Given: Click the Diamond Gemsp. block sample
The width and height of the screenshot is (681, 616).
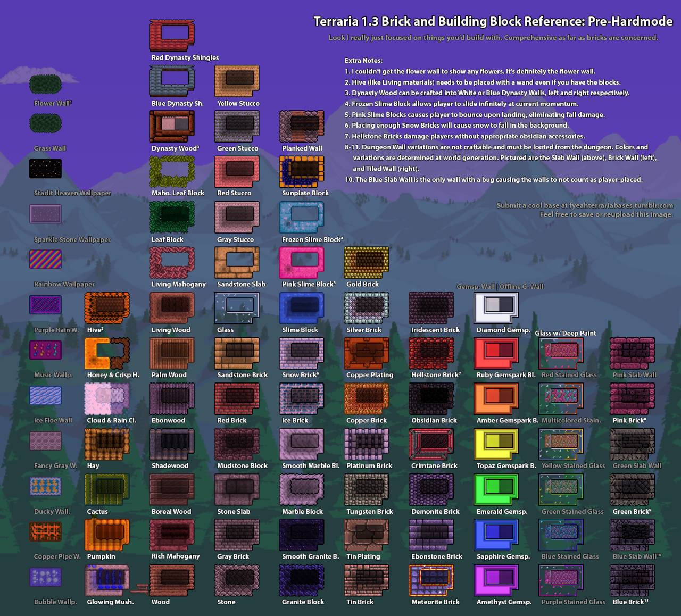Looking at the screenshot, I should point(496,307).
